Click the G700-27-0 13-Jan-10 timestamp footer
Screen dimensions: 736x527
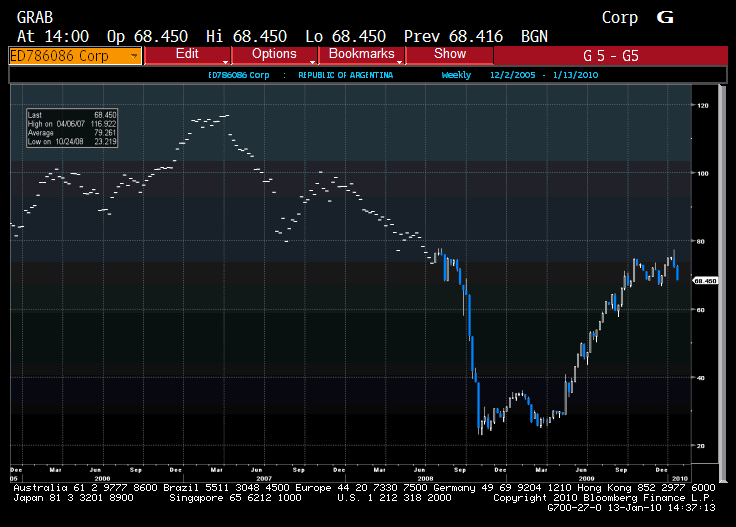pyautogui.click(x=631, y=508)
